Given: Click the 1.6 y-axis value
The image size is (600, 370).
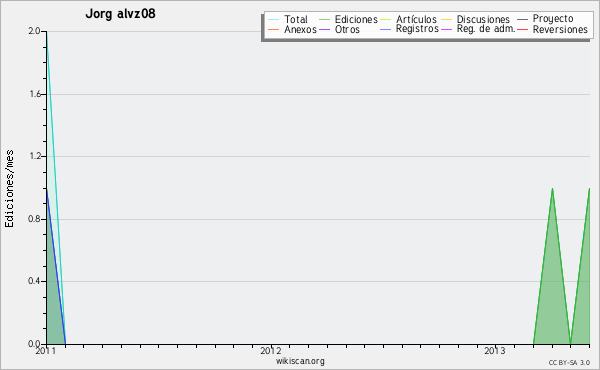Looking at the screenshot, I should [35, 94].
